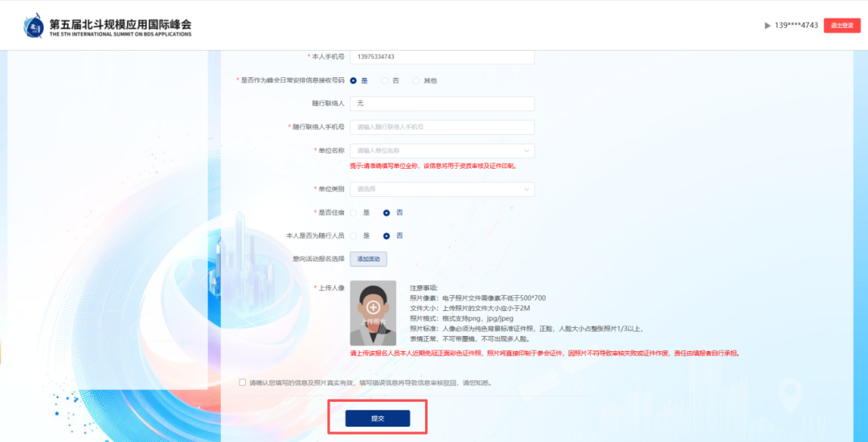The height and width of the screenshot is (442, 868).
Task: Click the 提交 submit button
Action: [x=378, y=418]
